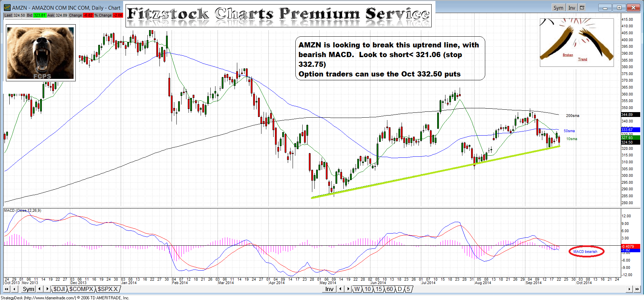Screen dimensions: 644x300
Task: Click left arrow next to bottom Inv button
Action: pyautogui.click(x=341, y=289)
